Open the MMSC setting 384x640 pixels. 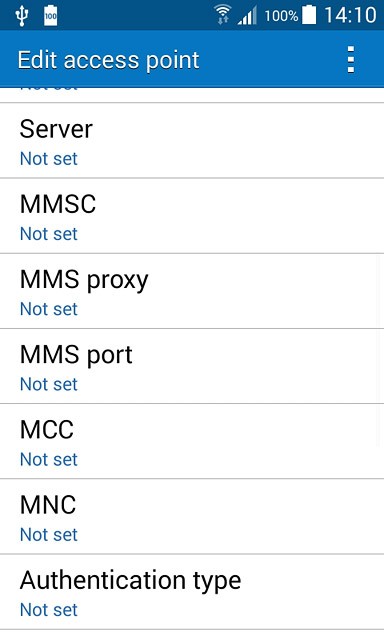click(x=192, y=216)
